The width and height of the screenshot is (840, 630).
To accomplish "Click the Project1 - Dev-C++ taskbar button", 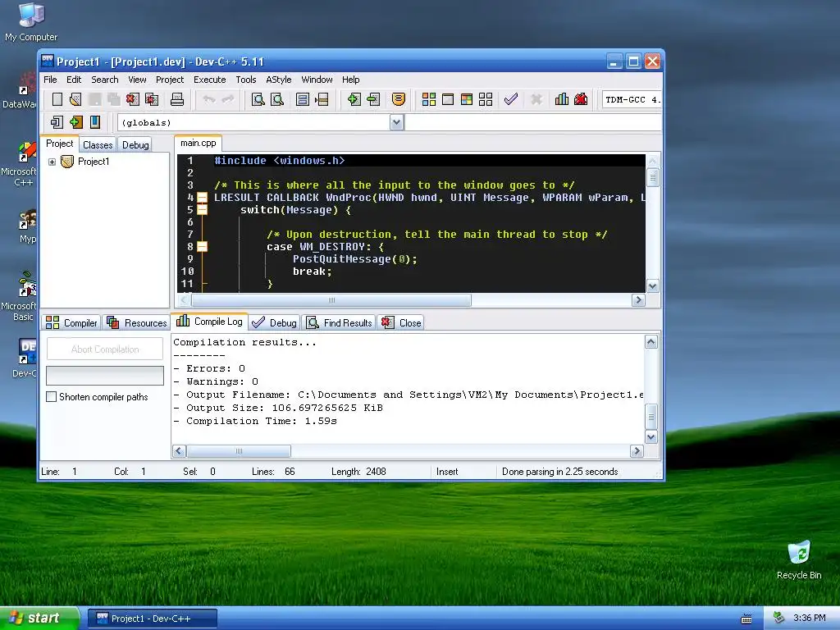I will click(152, 619).
